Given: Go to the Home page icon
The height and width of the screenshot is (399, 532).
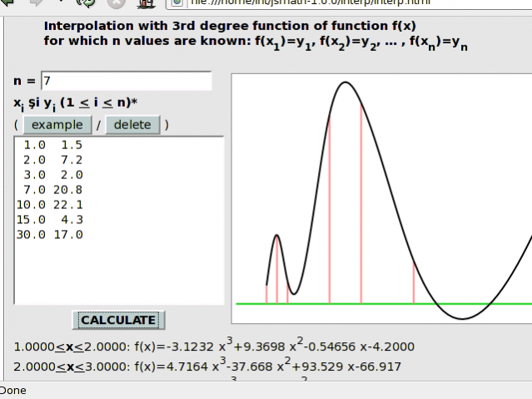Looking at the screenshot, I should point(147,3).
